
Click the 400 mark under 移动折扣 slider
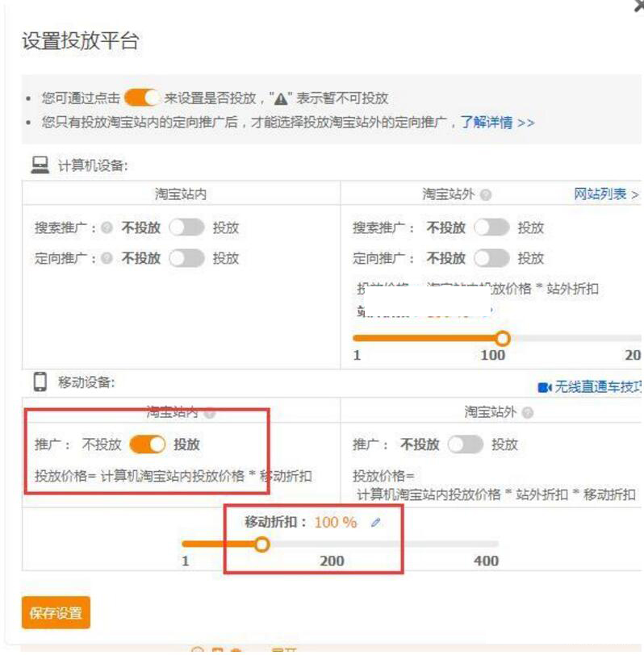[x=486, y=561]
